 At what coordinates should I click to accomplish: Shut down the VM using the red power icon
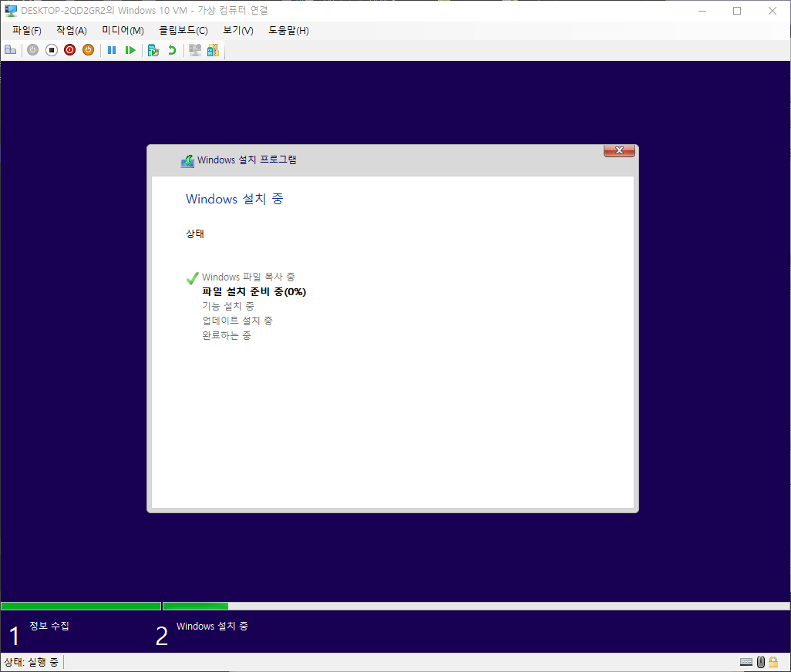coord(69,50)
